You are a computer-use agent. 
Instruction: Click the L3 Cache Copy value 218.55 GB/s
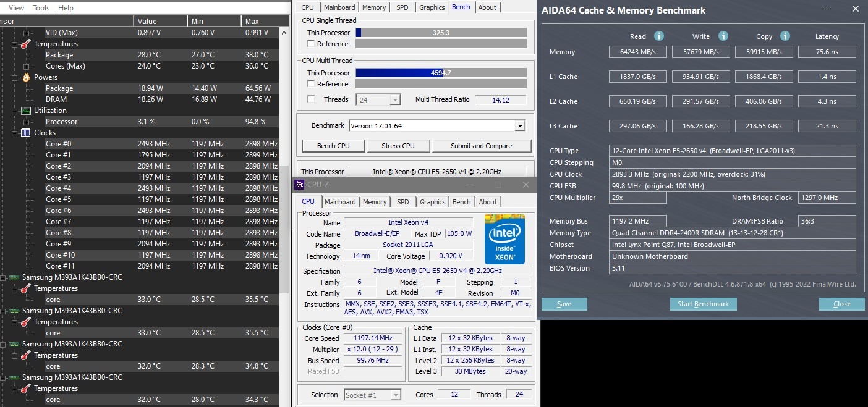click(764, 126)
